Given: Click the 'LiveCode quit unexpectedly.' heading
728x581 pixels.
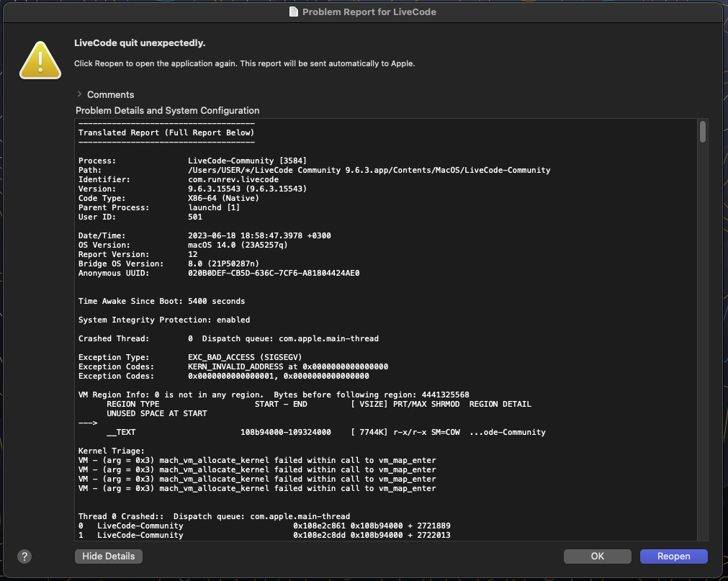Looking at the screenshot, I should [140, 43].
